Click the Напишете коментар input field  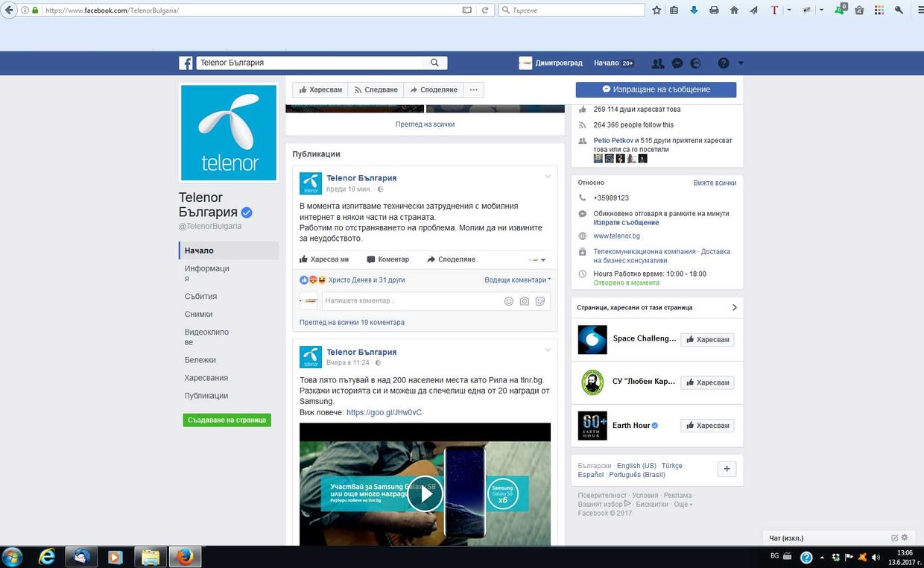tap(410, 301)
